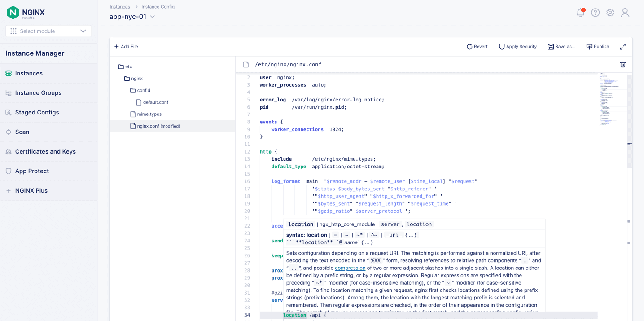
Task: Open the Select module dropdown
Action: pos(48,31)
